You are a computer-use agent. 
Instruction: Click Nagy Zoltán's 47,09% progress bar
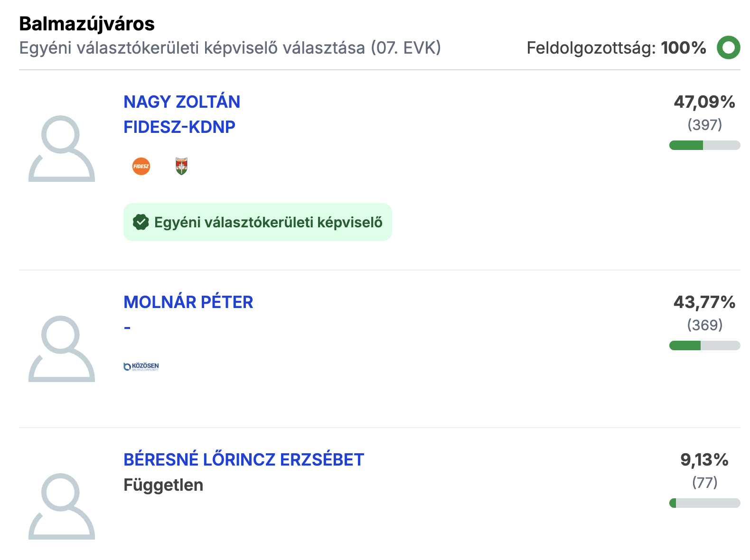pos(704,145)
